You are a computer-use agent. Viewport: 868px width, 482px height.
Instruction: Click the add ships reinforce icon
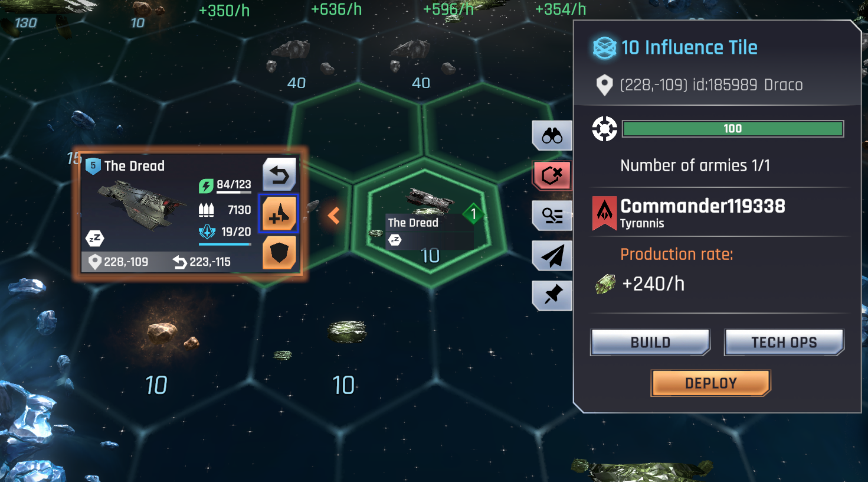279,213
